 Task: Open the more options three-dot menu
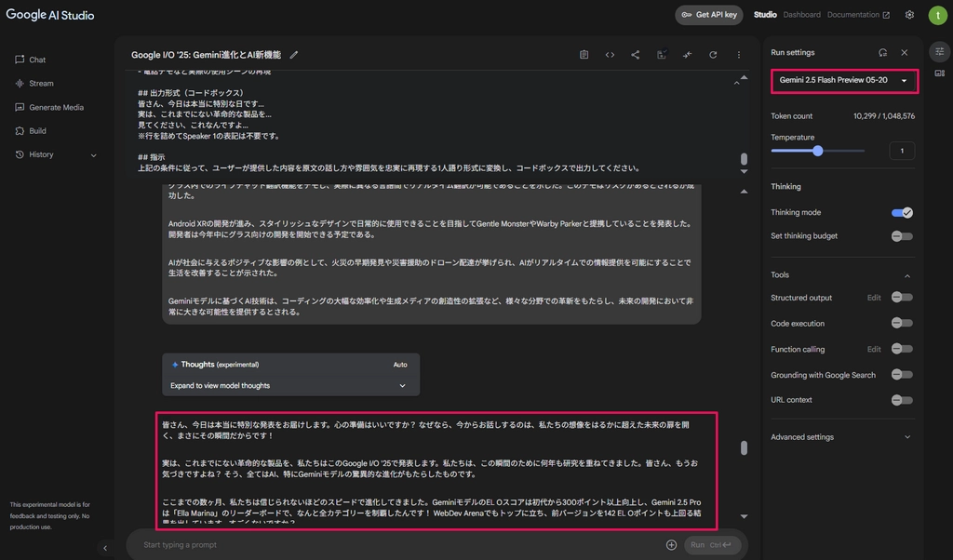(738, 55)
